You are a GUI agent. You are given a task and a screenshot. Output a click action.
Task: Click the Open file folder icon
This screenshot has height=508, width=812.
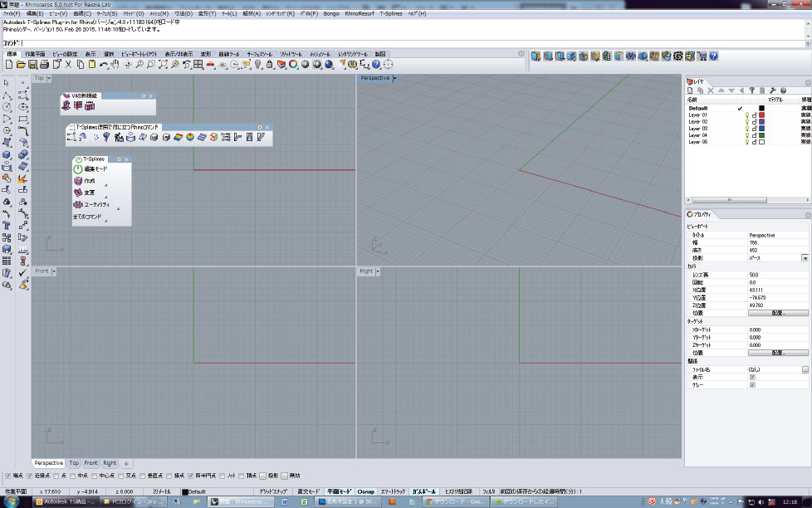click(21, 65)
